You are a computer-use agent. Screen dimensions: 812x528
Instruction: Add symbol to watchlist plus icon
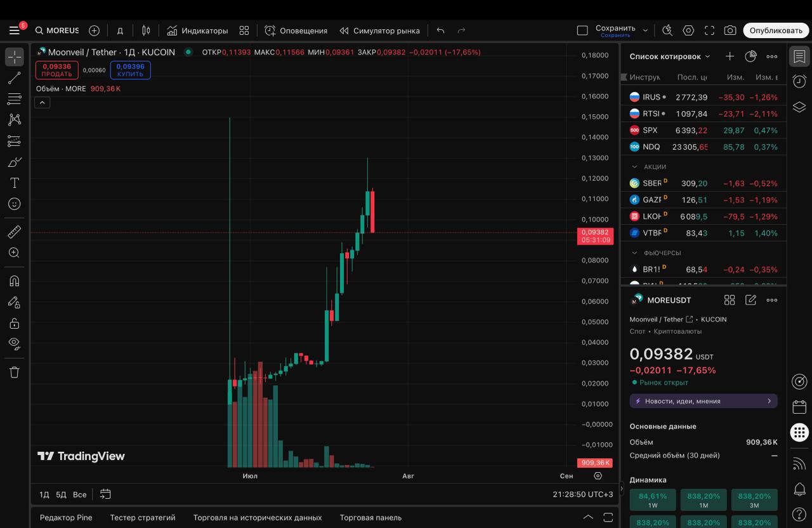coord(730,56)
